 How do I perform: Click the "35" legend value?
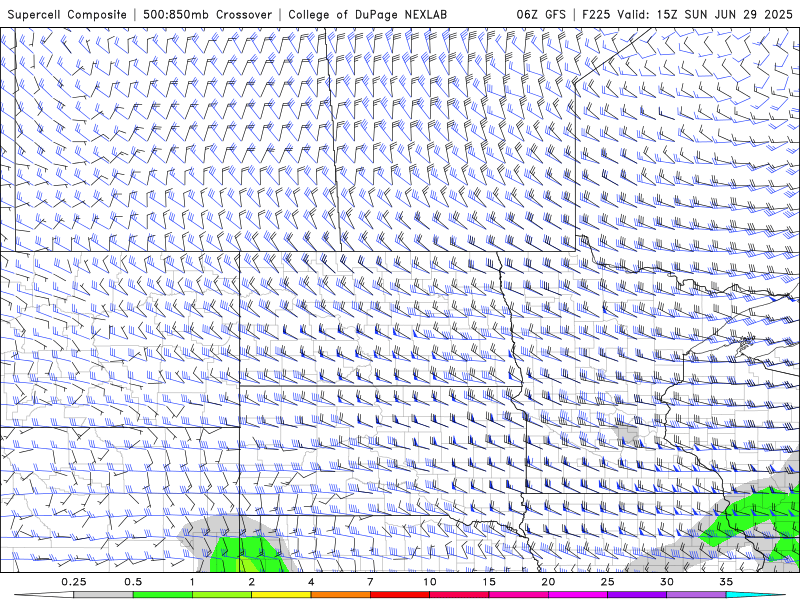726,582
